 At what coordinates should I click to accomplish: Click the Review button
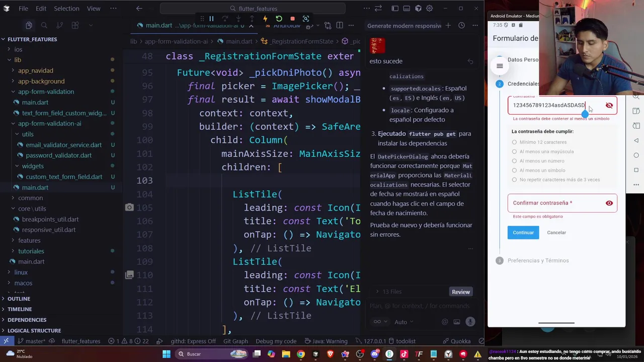pyautogui.click(x=461, y=292)
